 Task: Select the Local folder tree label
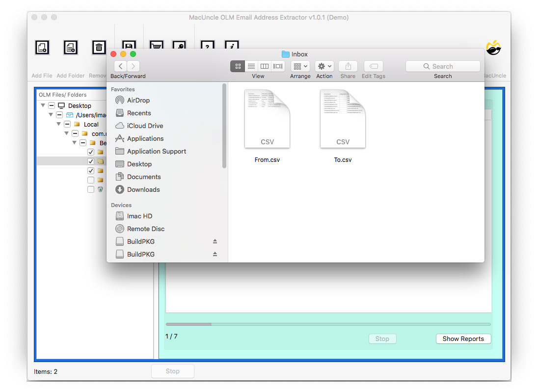[x=91, y=125]
